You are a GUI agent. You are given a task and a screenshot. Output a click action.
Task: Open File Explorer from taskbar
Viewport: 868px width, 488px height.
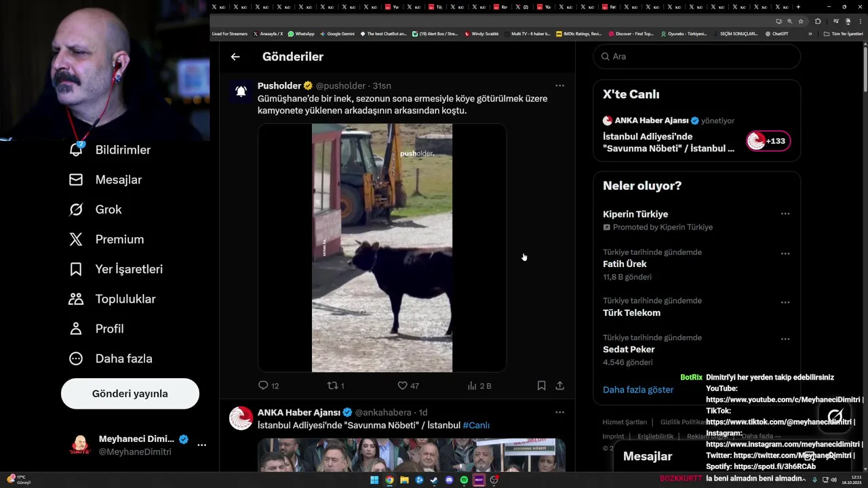point(404,480)
